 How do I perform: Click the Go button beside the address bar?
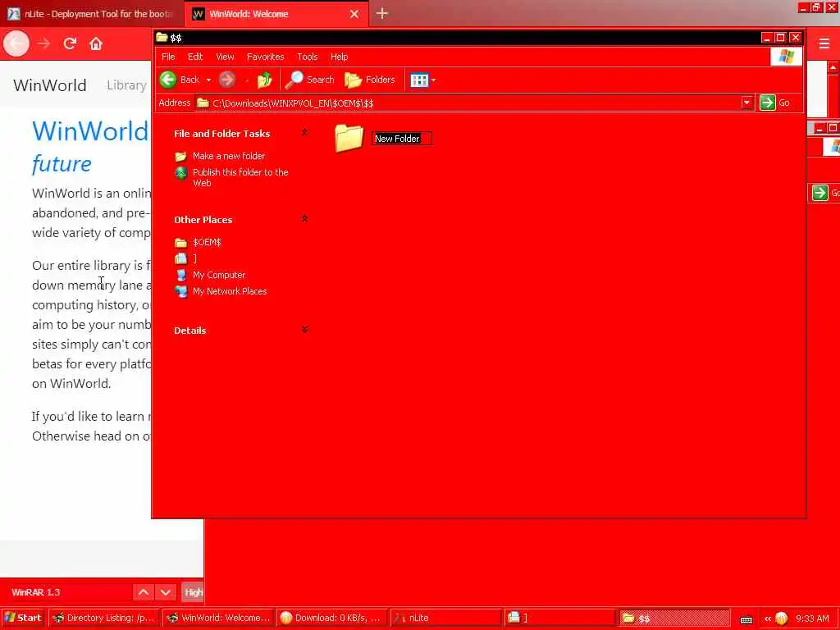(774, 103)
